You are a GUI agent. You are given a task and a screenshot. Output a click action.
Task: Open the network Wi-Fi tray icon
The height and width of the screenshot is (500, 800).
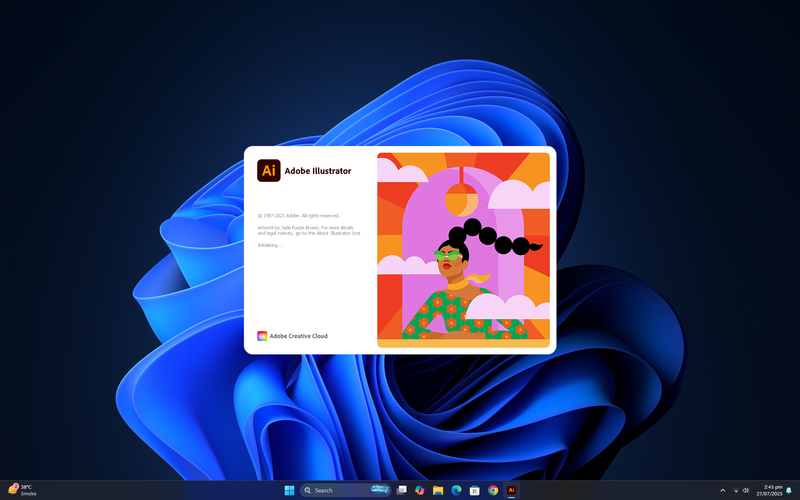[736, 490]
